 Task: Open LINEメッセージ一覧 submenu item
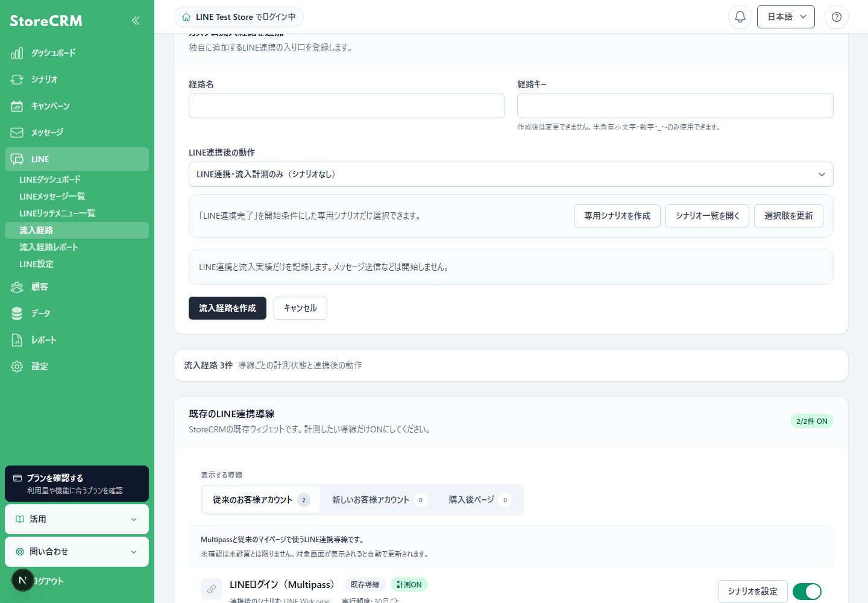(x=52, y=197)
